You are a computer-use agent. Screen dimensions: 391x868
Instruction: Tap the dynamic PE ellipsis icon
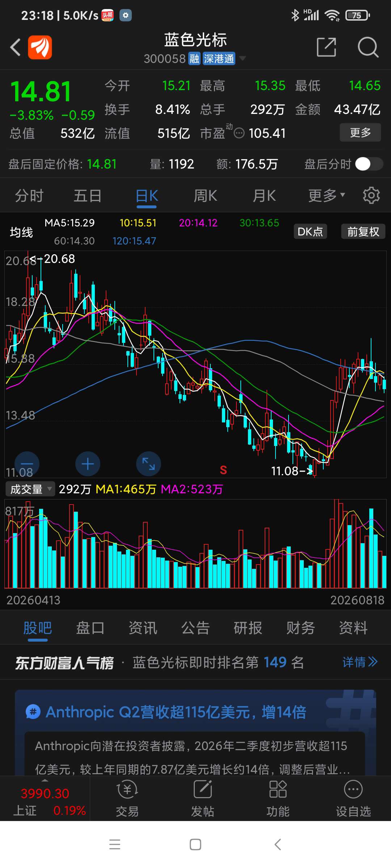point(239,133)
